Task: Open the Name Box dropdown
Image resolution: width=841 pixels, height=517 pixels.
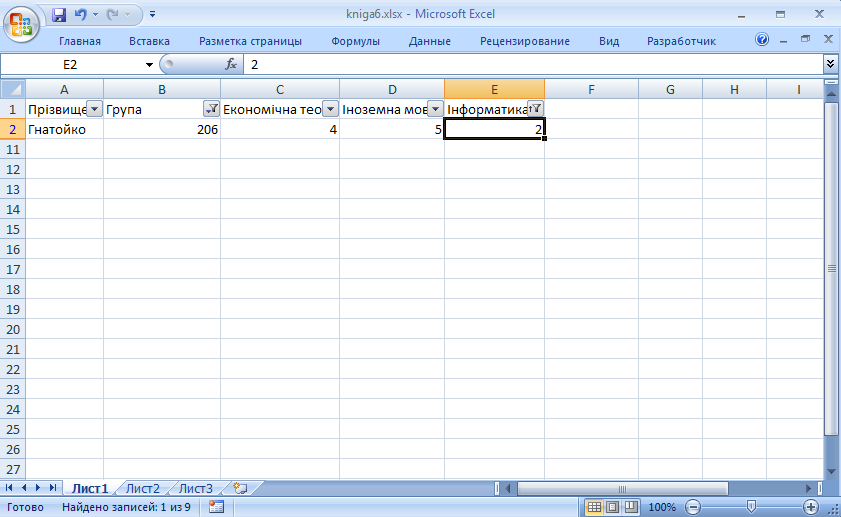Action: click(x=149, y=65)
